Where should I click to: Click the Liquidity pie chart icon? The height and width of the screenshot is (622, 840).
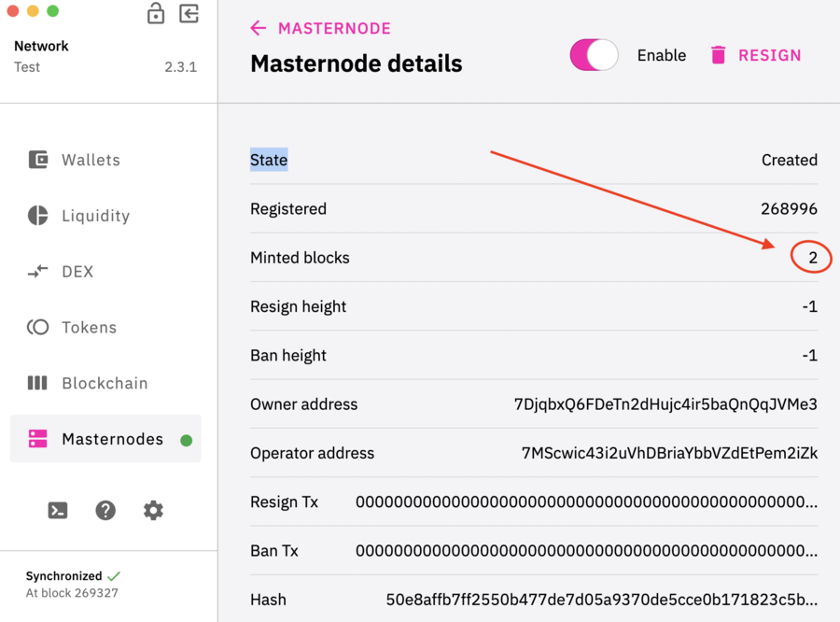(38, 216)
